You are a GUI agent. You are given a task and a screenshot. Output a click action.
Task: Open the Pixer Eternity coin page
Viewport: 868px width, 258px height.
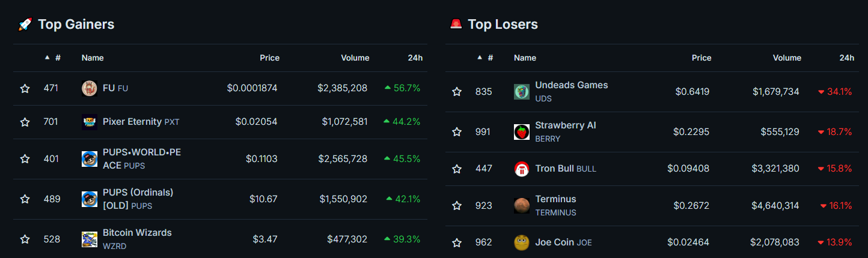tap(133, 122)
